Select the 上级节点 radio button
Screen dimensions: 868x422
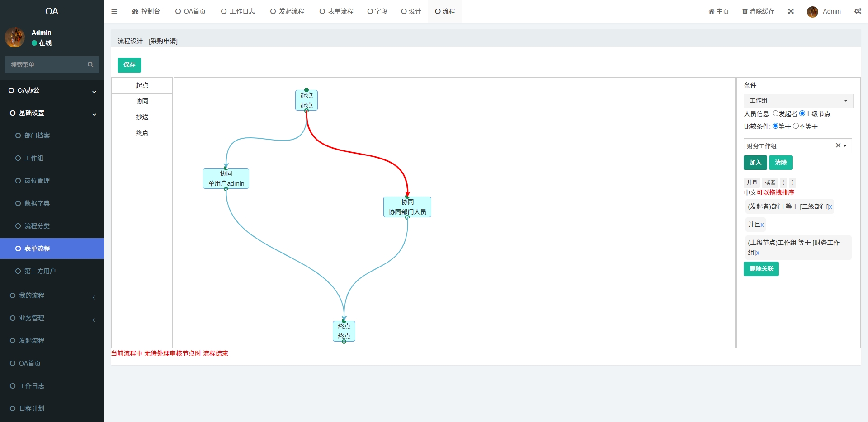tap(802, 113)
